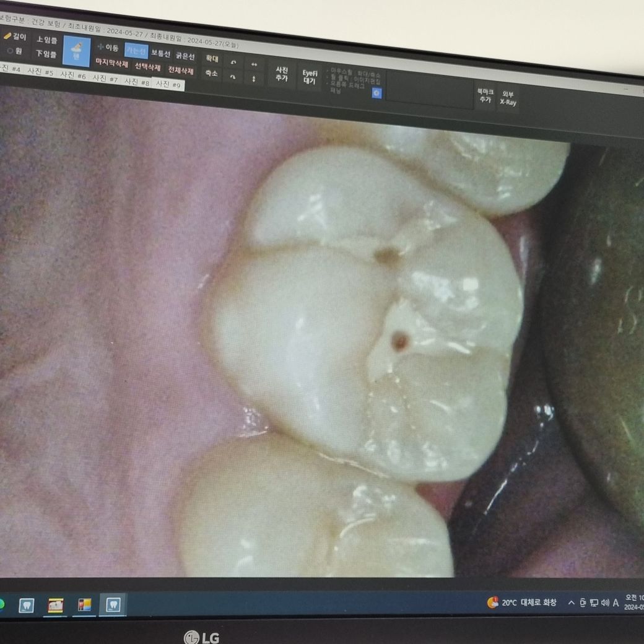Open the active tooth app in taskbar
The image size is (644, 644).
click(x=113, y=604)
